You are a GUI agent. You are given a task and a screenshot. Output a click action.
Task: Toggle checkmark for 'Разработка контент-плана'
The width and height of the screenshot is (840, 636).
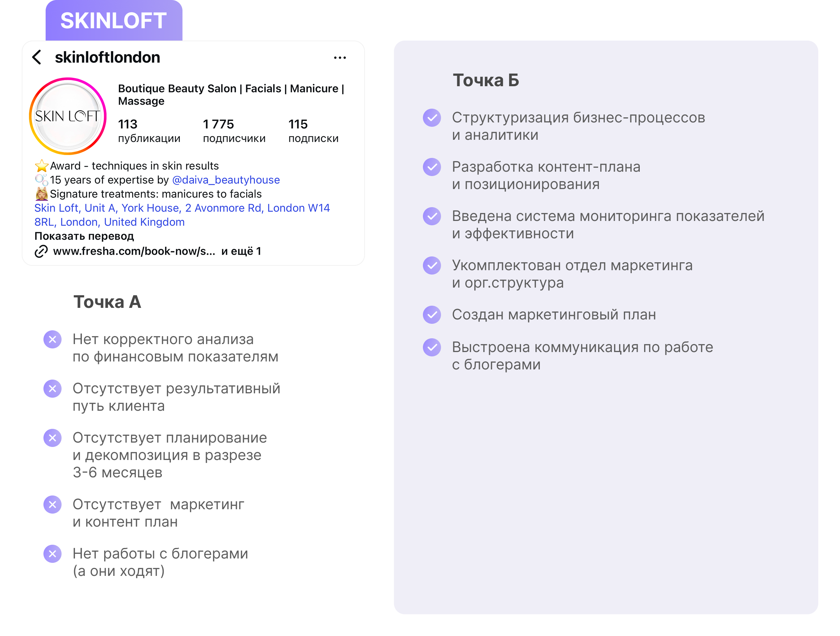432,167
